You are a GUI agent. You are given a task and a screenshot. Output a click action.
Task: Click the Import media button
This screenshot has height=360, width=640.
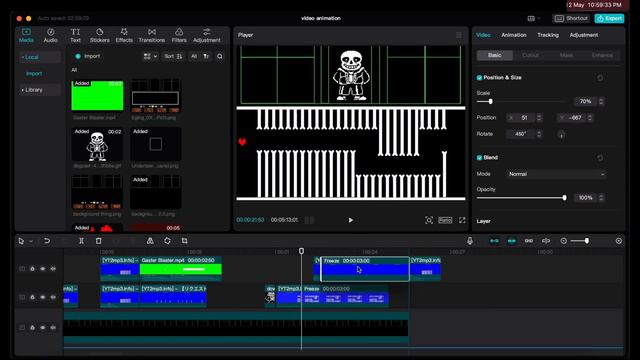(x=88, y=56)
